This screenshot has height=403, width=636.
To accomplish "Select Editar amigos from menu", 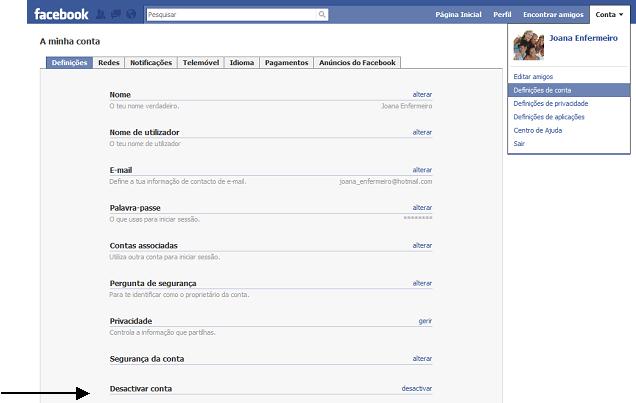I will (533, 77).
